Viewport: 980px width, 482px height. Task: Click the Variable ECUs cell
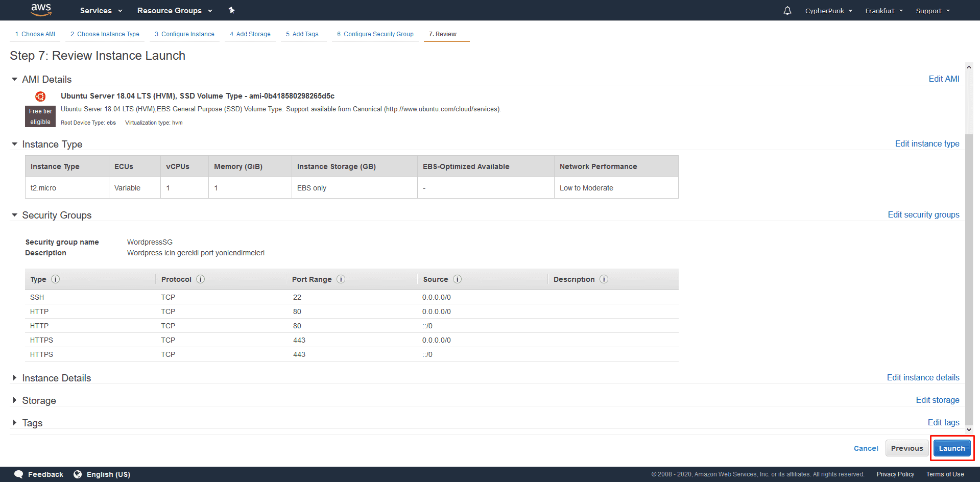135,188
